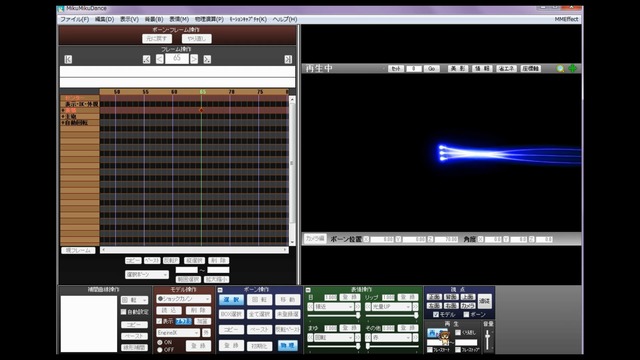Click the volume slider handle
The height and width of the screenshot is (360, 640).
[488, 336]
